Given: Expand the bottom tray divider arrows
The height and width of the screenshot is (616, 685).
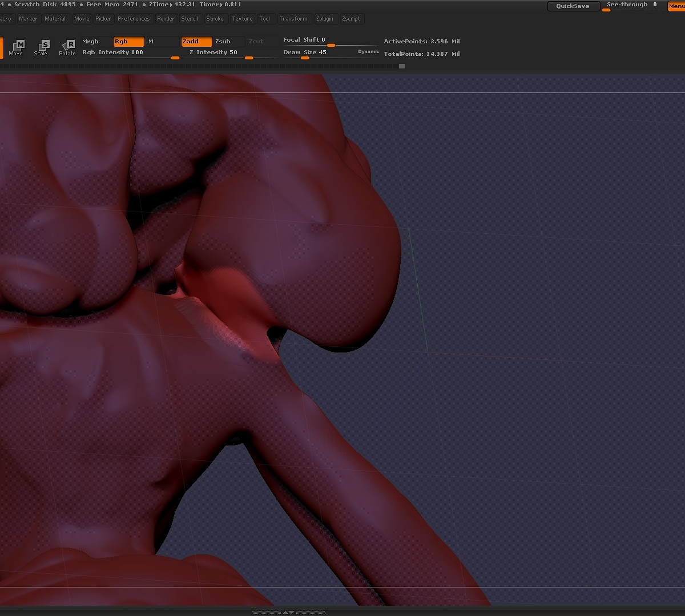Looking at the screenshot, I should click(x=289, y=612).
